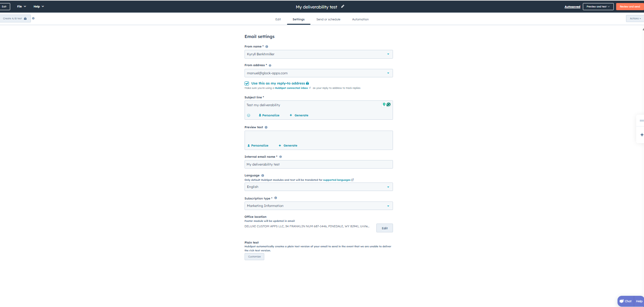Click the lightbulb suggestion icon in the subject line
644x307 pixels.
[x=384, y=104]
